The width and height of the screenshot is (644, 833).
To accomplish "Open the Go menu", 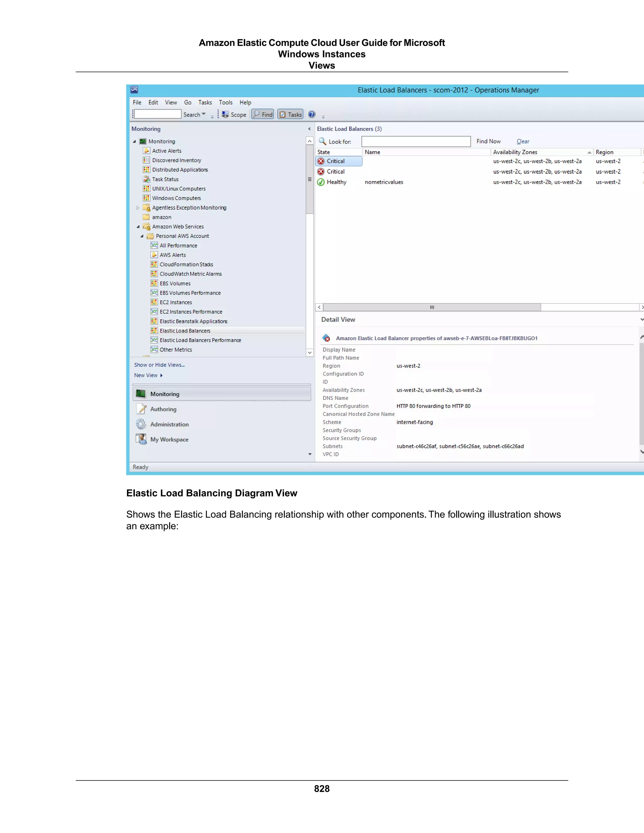I will [x=188, y=102].
